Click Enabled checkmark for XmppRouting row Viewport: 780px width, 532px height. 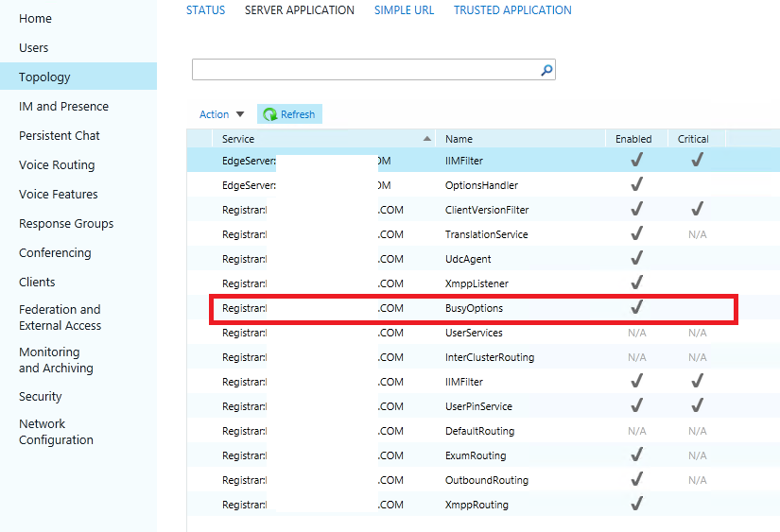coord(636,504)
